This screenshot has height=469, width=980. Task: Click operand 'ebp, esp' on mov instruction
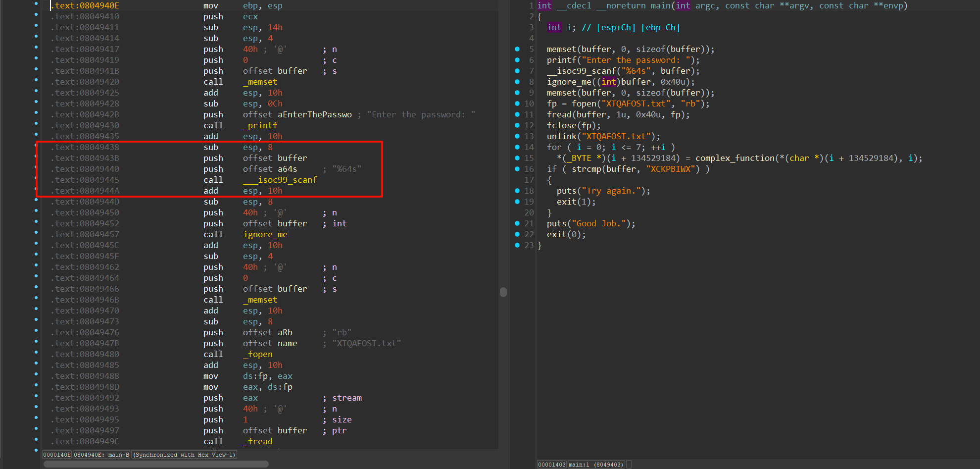coord(263,5)
